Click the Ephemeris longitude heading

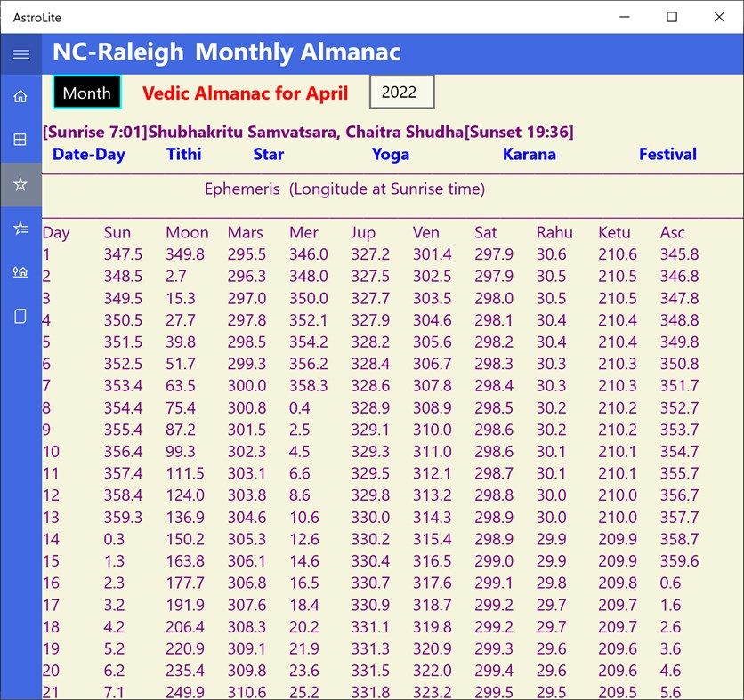344,189
